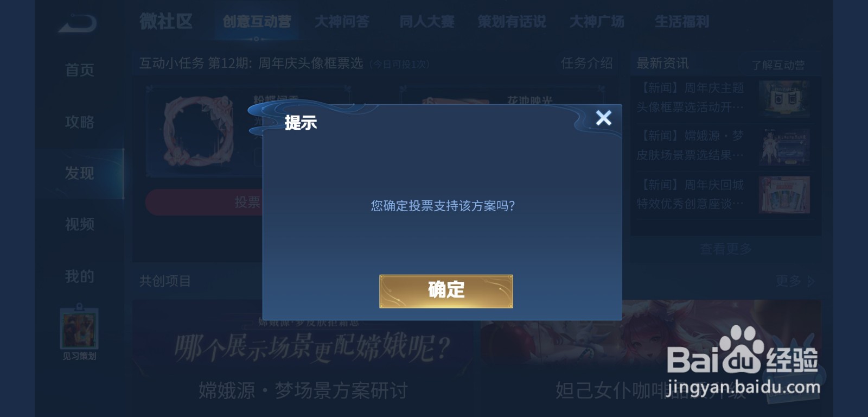The width and height of the screenshot is (868, 417).
Task: Confirm the vote with 确定 button
Action: coord(446,291)
